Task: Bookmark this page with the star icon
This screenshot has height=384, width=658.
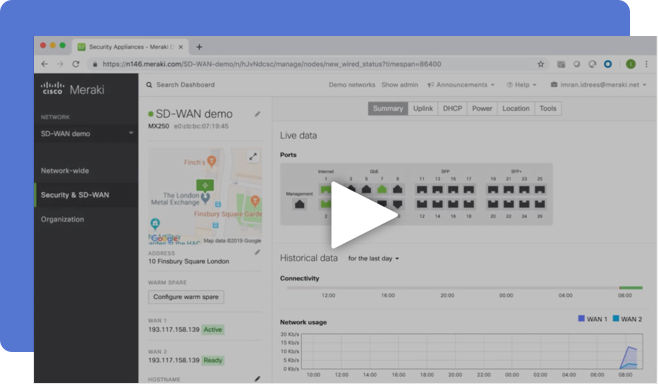Action: tap(540, 64)
